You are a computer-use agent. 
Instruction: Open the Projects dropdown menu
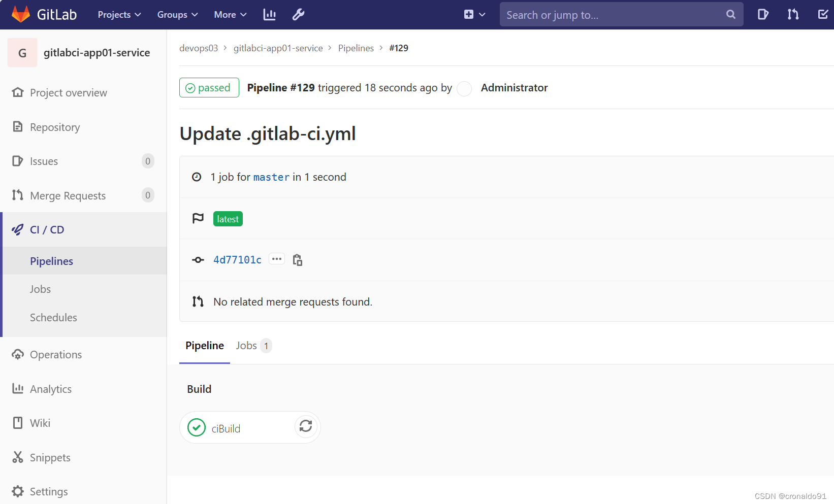click(119, 15)
